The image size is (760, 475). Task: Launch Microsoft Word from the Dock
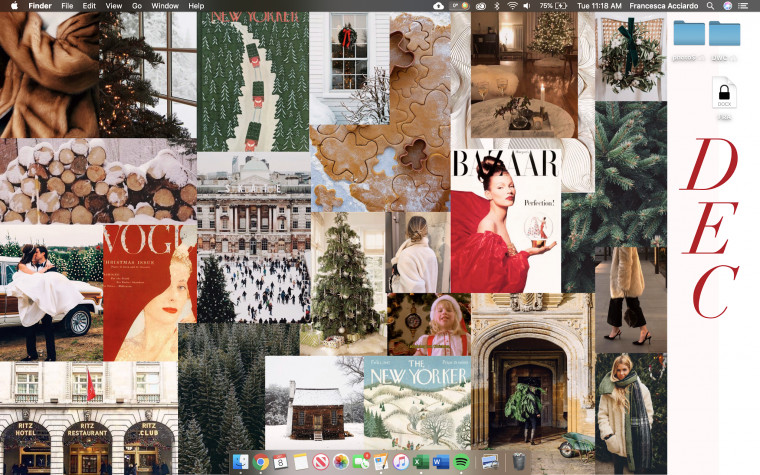(x=441, y=462)
